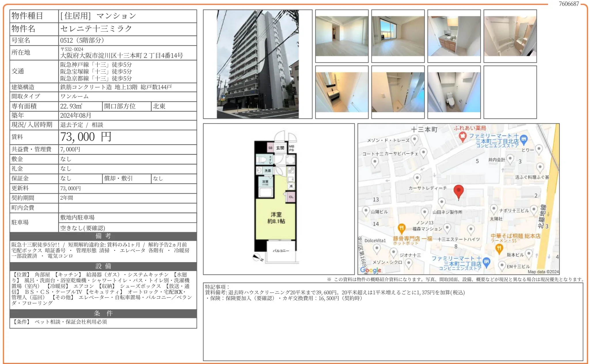
Task: Click the 設備 section header
Action: [103, 266]
